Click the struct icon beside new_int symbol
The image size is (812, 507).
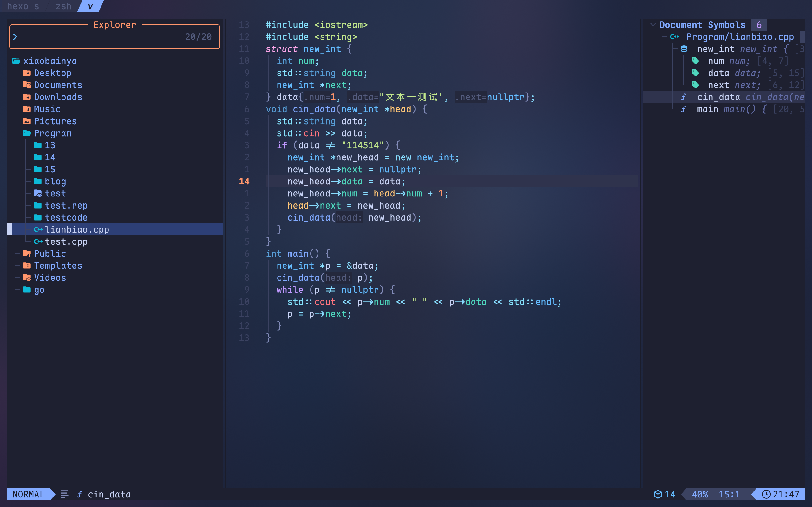(684, 49)
